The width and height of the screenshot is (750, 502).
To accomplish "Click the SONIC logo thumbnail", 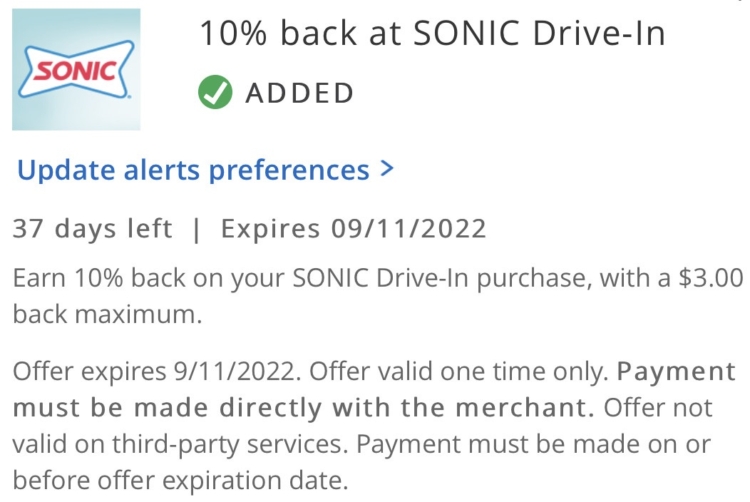I will pos(76,69).
